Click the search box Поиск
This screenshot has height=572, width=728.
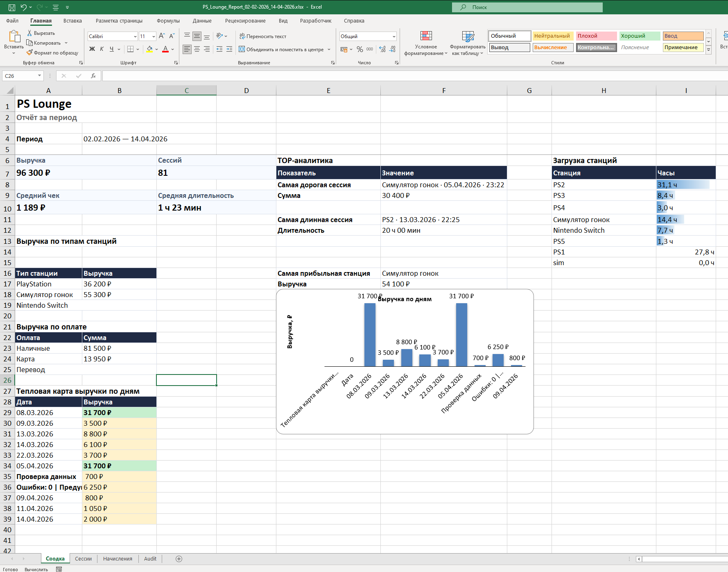(x=527, y=7)
